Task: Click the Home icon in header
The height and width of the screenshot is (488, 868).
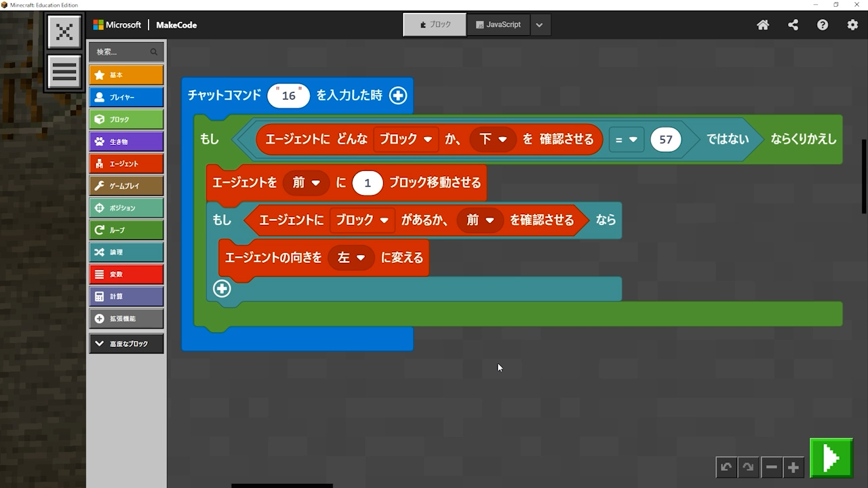Action: point(763,25)
